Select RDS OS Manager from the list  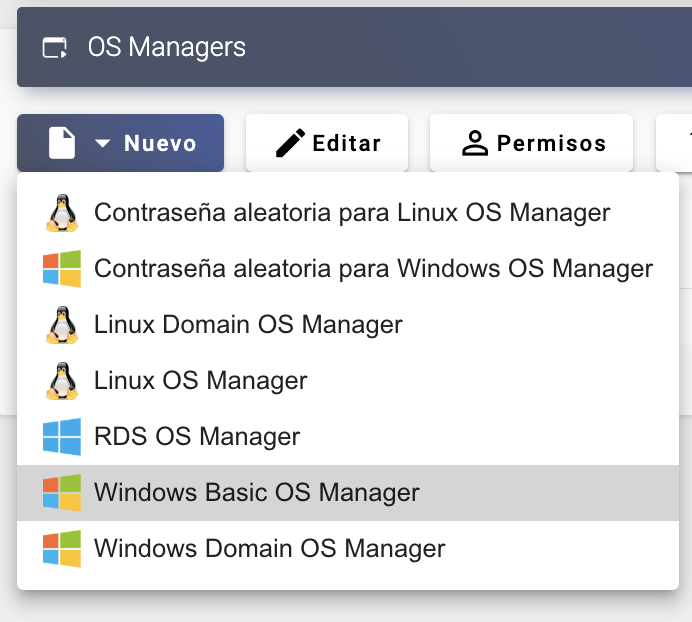[x=196, y=437]
